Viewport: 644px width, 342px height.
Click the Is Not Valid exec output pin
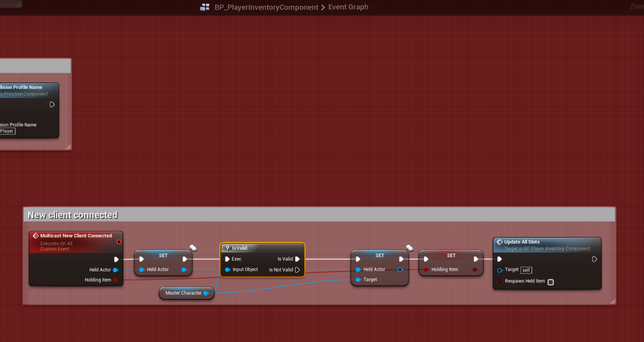point(297,270)
